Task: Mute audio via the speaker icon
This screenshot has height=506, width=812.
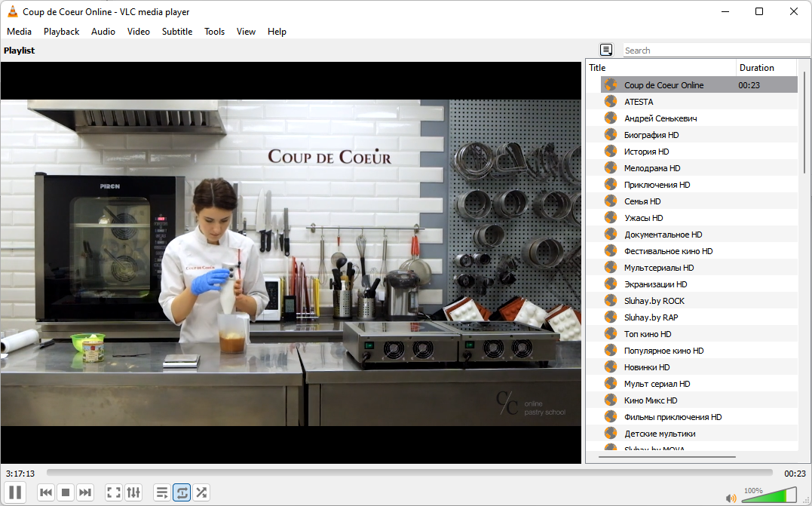Action: coord(731,498)
